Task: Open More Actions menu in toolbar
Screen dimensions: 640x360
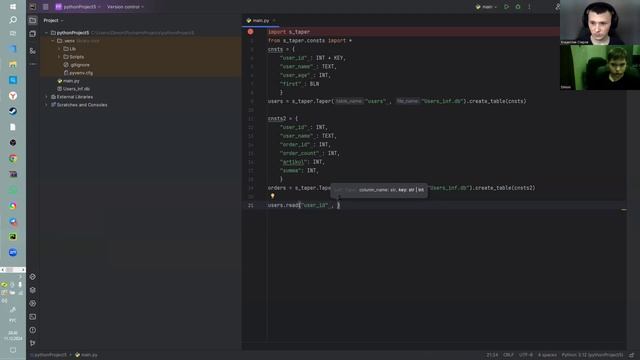Action: [x=529, y=7]
